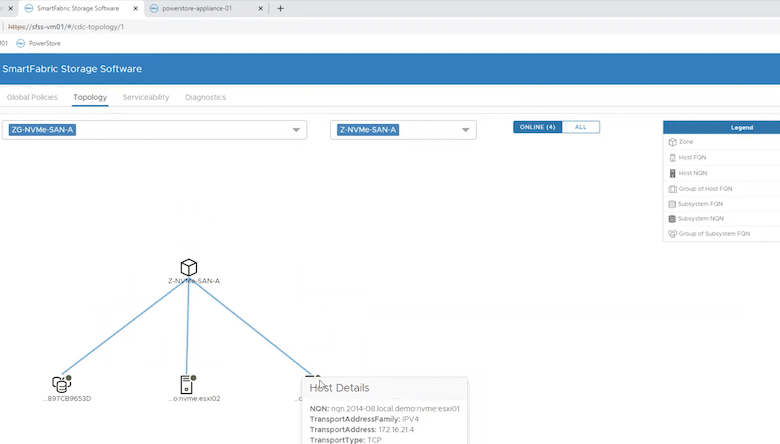The image size is (780, 444).
Task: Expand the Z-NVMe-SAN-A zone dropdown arrow
Action: pyautogui.click(x=465, y=130)
